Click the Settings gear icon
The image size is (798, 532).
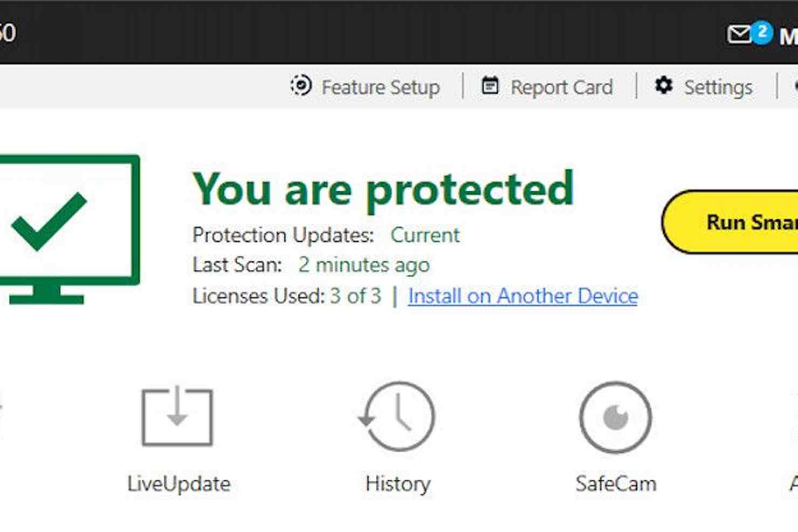(664, 85)
